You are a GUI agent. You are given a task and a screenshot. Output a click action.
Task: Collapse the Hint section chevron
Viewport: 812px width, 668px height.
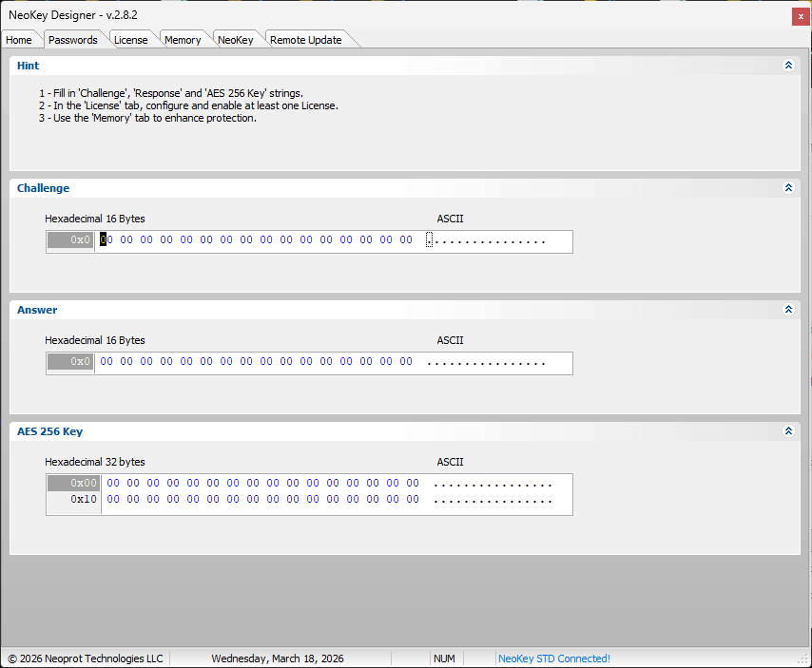coord(787,66)
